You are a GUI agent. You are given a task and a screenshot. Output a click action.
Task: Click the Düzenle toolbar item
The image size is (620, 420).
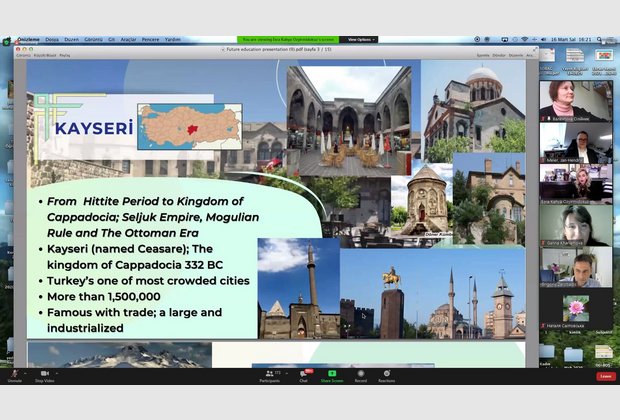click(x=516, y=55)
